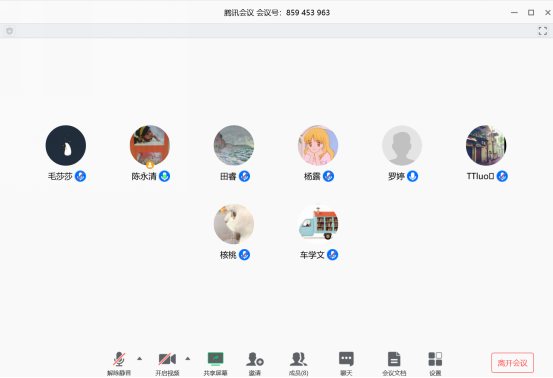The image size is (553, 378).
Task: Select 杨露's anime girl avatar
Action: tap(318, 145)
